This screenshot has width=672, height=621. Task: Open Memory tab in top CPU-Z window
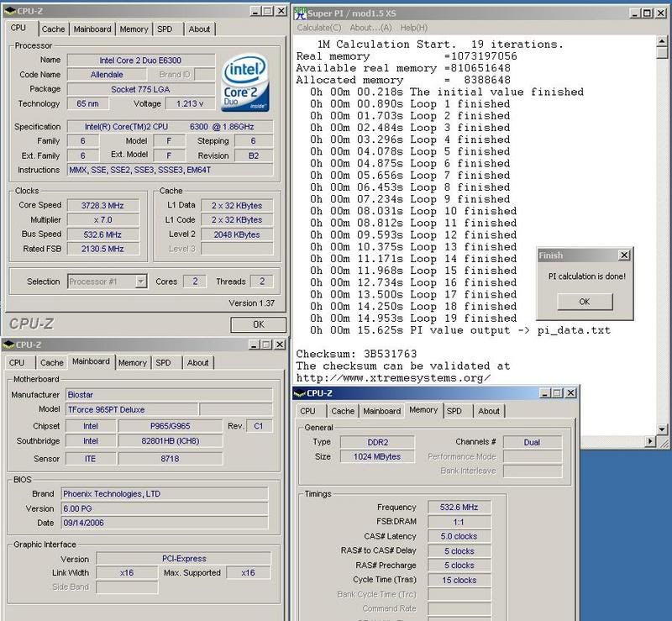point(134,29)
